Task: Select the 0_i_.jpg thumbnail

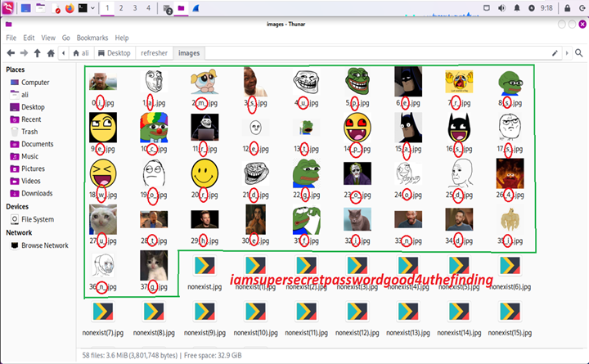Action: coord(103,82)
